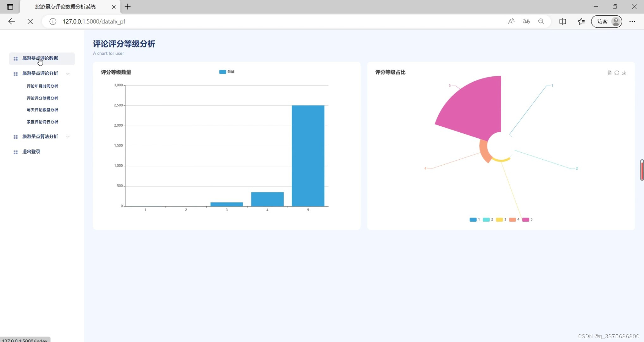Save pie chart as image icon
The width and height of the screenshot is (644, 342).
(624, 73)
